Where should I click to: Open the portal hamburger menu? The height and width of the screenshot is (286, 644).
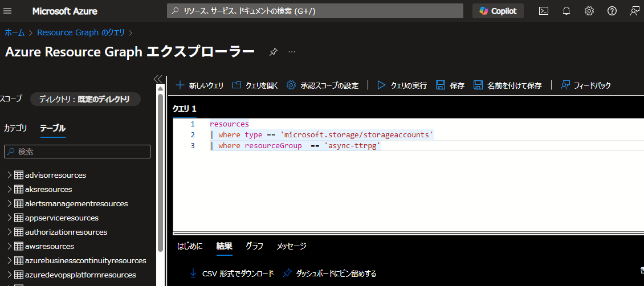coord(7,11)
